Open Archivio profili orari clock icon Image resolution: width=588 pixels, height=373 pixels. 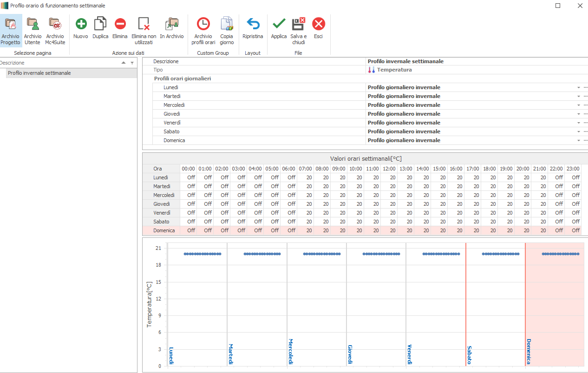(x=203, y=24)
